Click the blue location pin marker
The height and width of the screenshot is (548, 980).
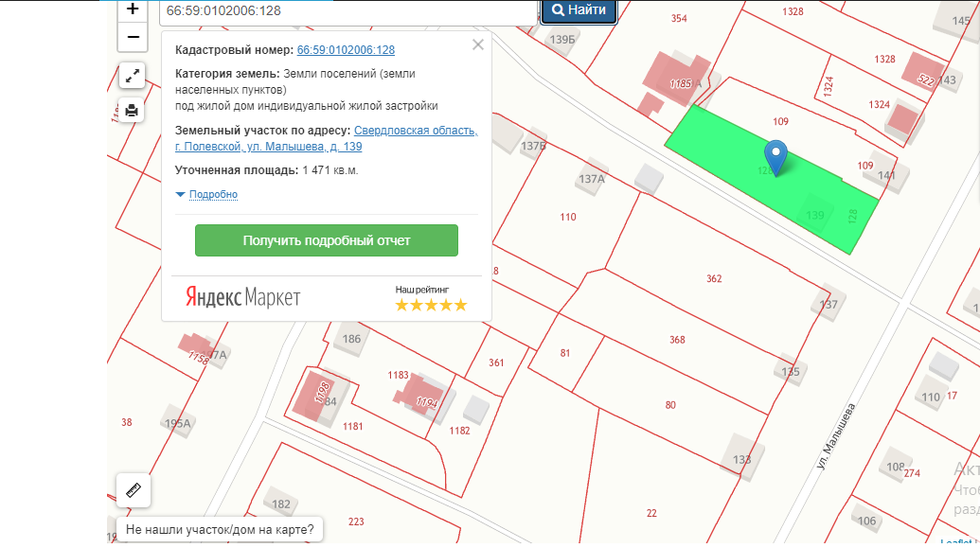[x=776, y=156]
